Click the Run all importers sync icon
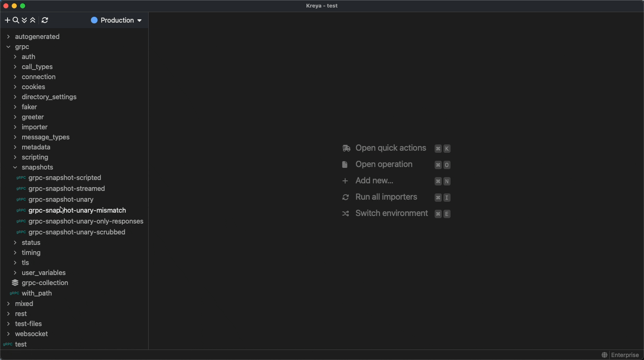The height and width of the screenshot is (360, 644). [345, 197]
